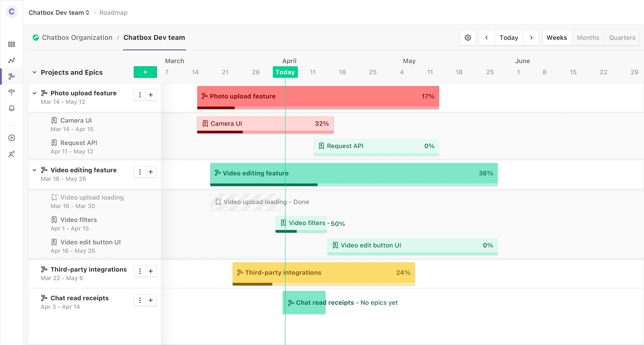Select the Weeks timeline view

tap(557, 37)
